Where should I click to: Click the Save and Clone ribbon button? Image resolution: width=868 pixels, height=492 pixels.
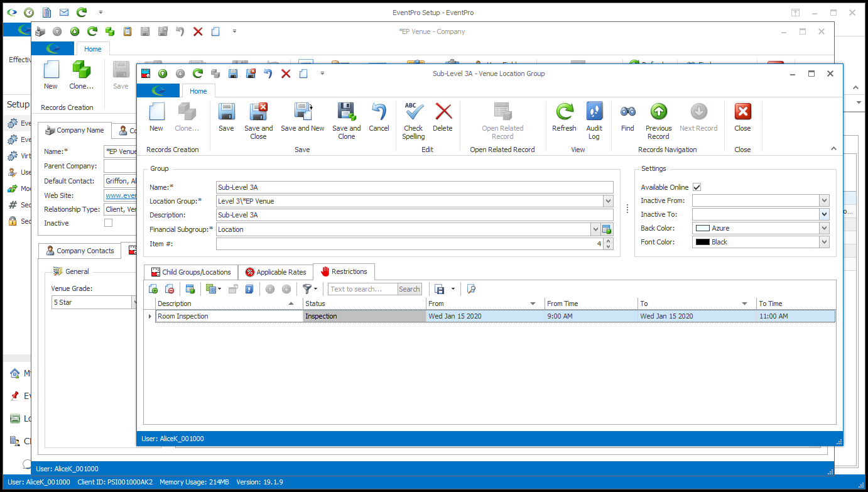[x=346, y=121]
